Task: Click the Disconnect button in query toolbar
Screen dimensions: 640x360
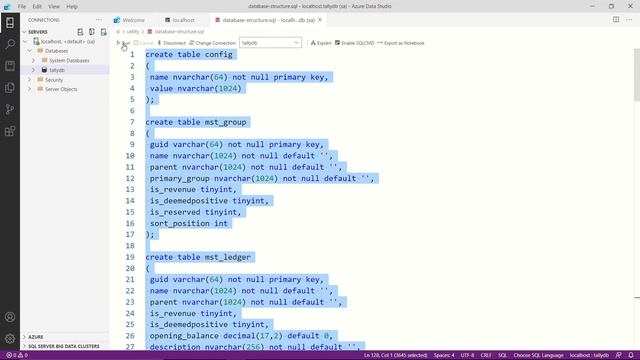Action: click(x=171, y=43)
